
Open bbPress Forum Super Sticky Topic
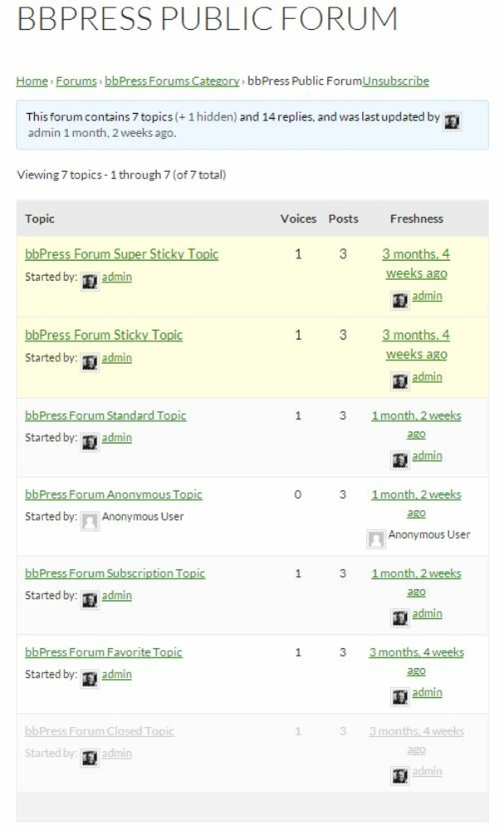[122, 254]
